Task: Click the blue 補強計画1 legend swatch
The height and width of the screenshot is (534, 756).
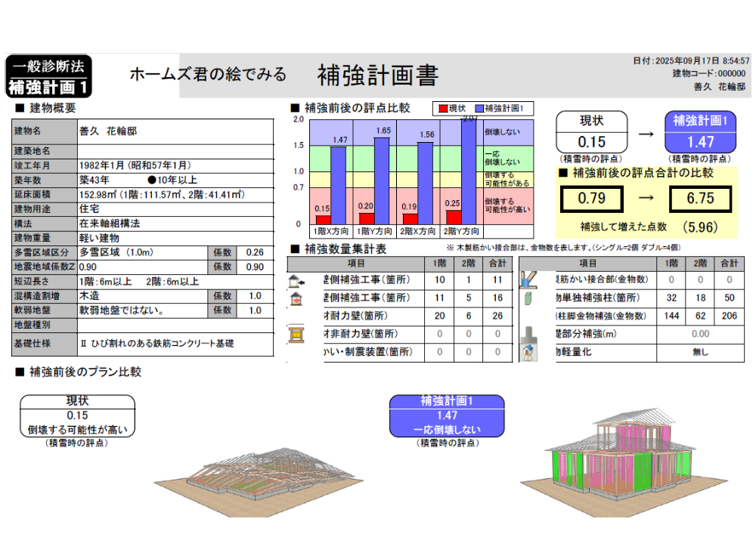Action: click(x=479, y=109)
